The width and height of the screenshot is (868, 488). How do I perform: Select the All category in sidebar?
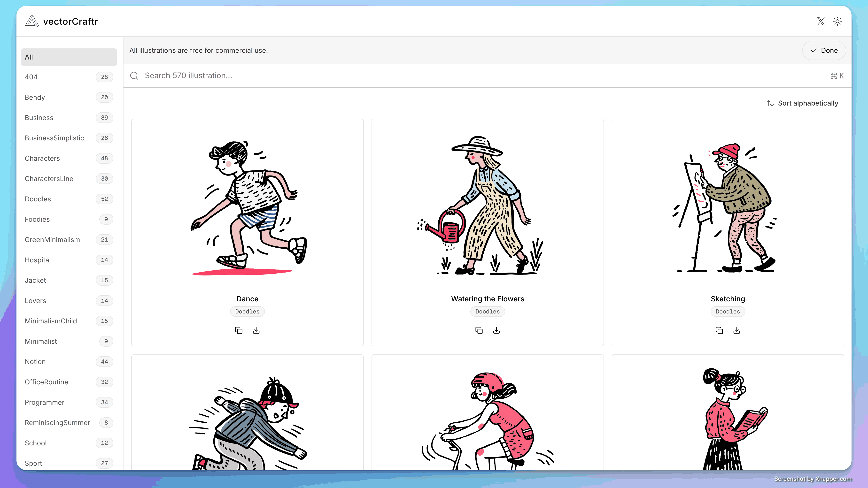coord(69,57)
